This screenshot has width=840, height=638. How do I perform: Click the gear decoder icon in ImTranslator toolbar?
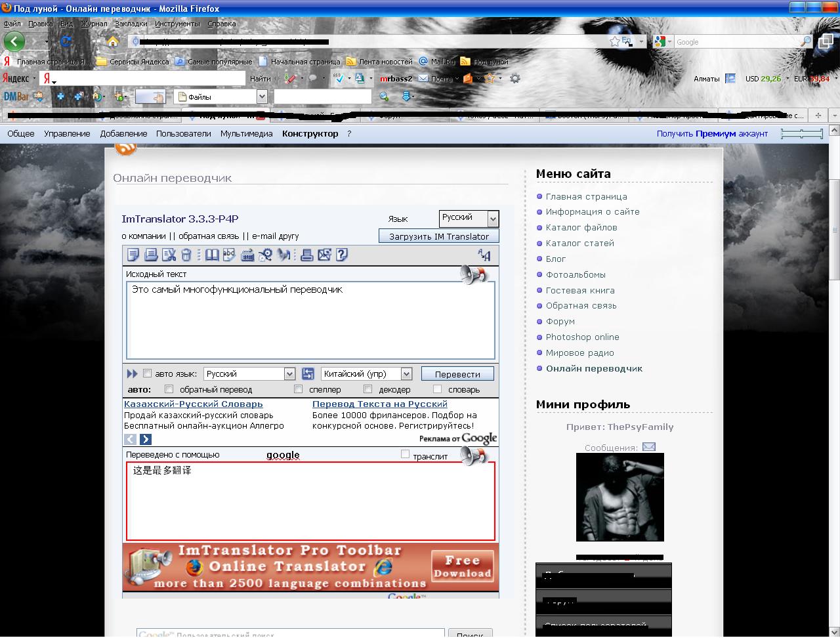265,255
